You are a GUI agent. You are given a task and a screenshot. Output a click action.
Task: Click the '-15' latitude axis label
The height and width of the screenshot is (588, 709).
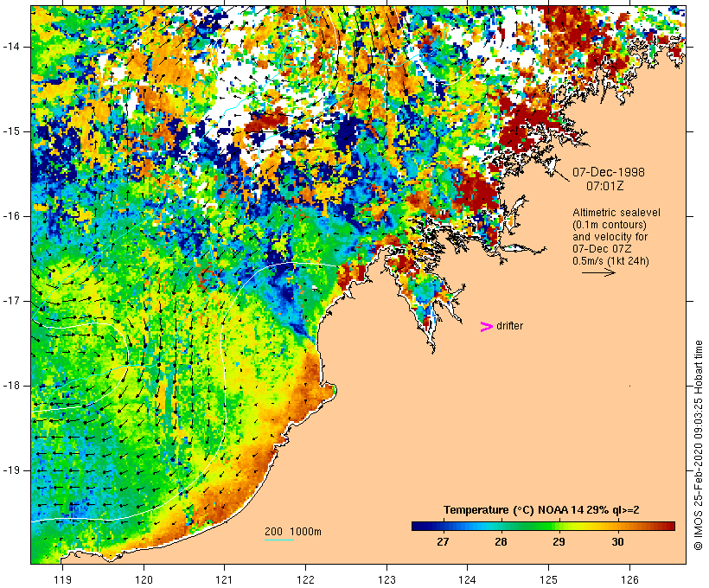pos(11,131)
